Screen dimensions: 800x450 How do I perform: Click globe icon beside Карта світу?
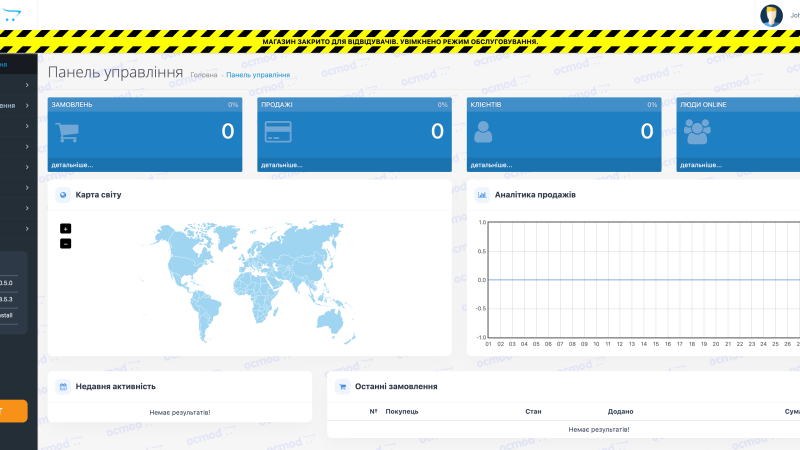pos(63,195)
